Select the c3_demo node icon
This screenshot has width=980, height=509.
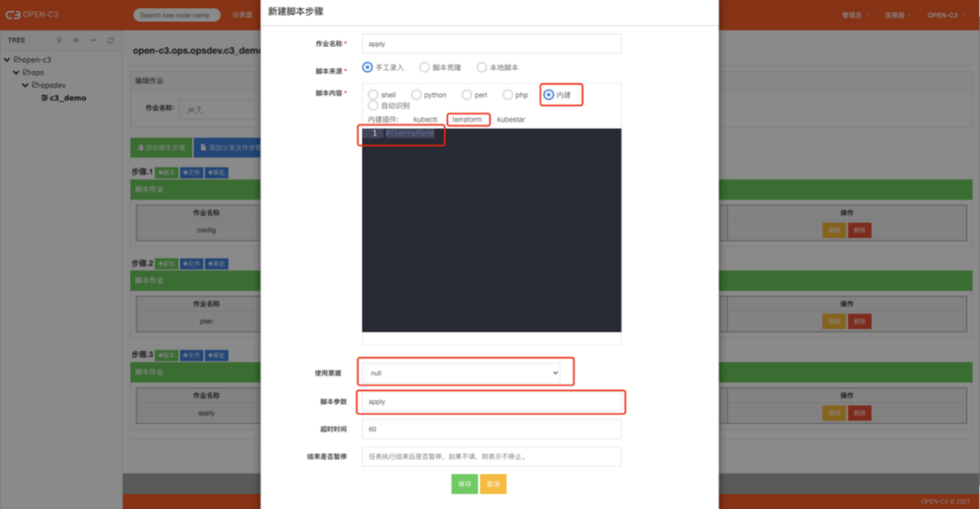(44, 98)
